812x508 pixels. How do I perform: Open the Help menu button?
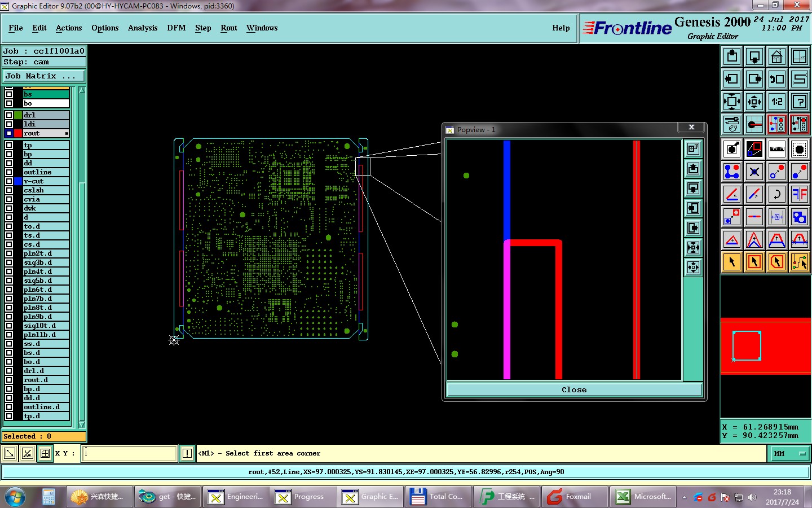(561, 28)
